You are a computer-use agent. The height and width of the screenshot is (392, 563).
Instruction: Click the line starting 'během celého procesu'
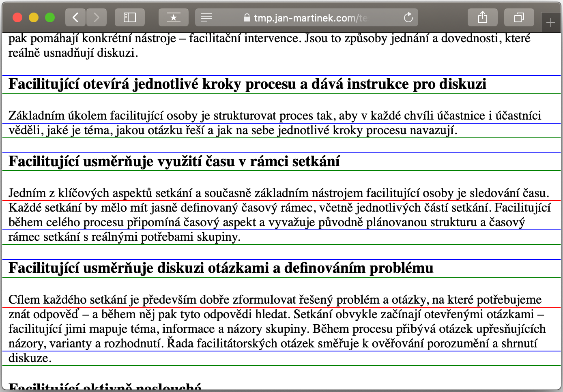pos(266,223)
